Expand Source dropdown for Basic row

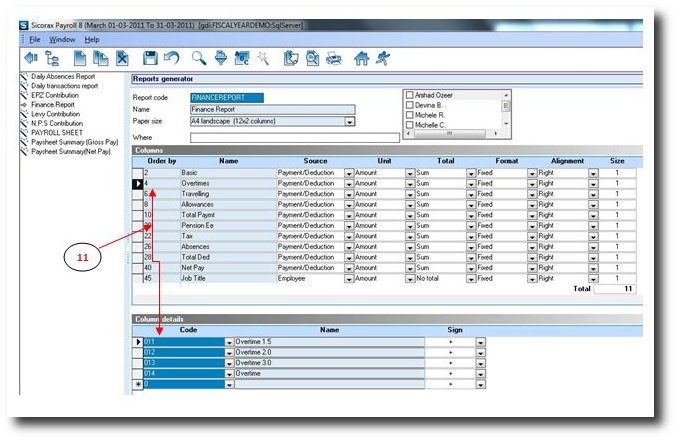(349, 173)
